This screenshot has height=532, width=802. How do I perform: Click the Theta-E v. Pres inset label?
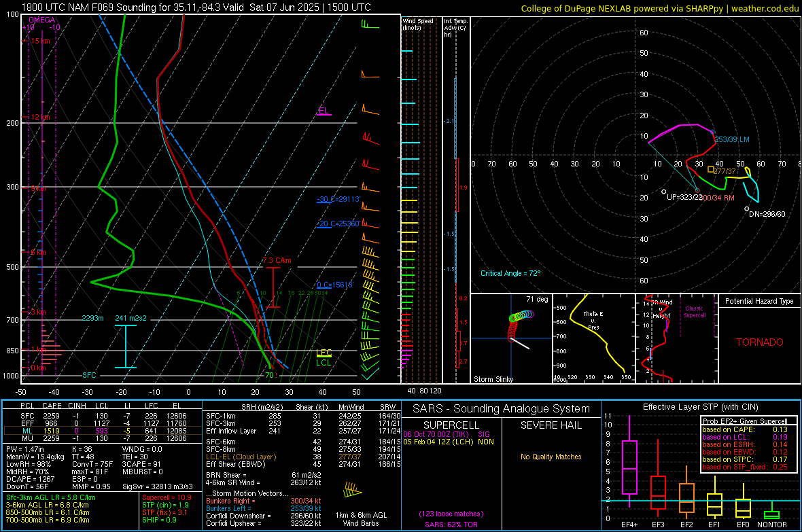(593, 320)
